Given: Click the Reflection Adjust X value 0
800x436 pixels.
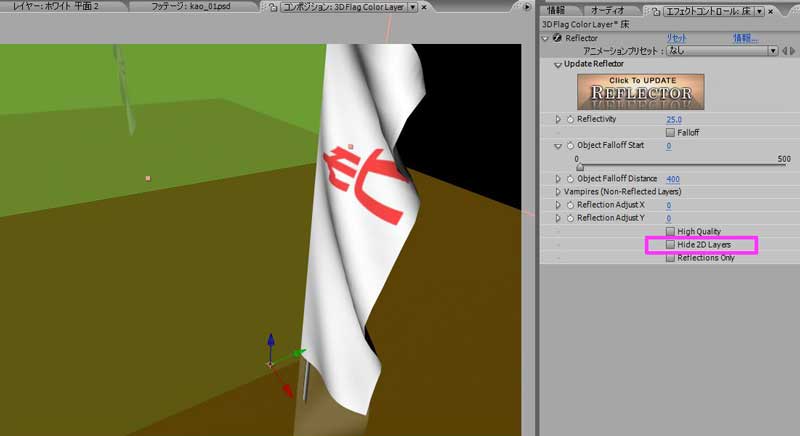Looking at the screenshot, I should point(669,206).
